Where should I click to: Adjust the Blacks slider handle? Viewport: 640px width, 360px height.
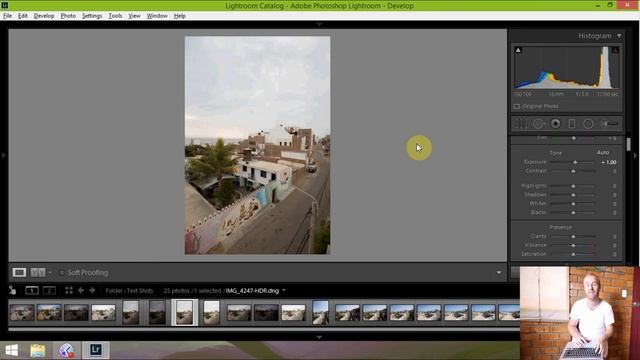point(573,213)
